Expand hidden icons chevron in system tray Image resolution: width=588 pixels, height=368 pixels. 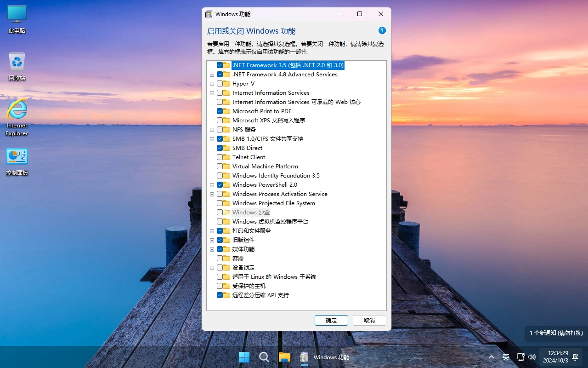[x=491, y=357]
